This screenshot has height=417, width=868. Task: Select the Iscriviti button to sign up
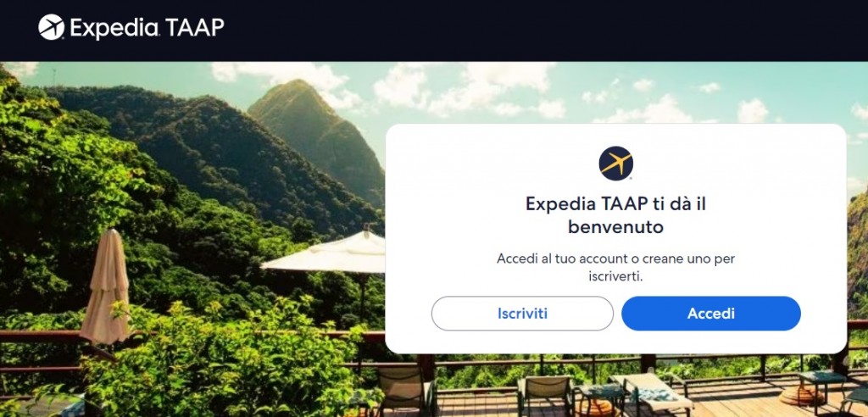(522, 314)
